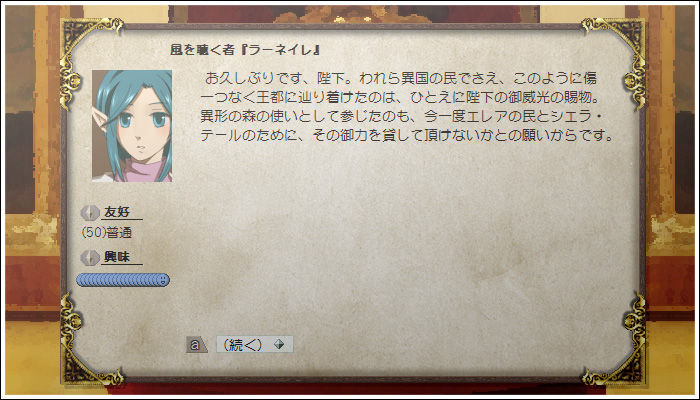Click the emblem icon beside 興味
This screenshot has height=400, width=700.
coord(90,258)
